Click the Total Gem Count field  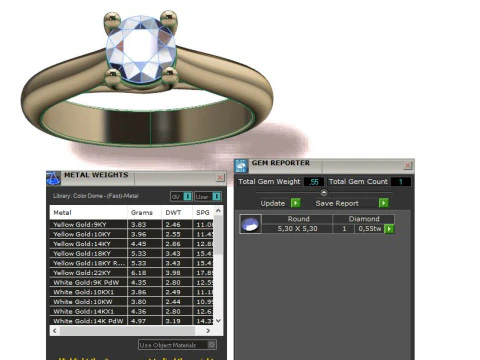pyautogui.click(x=401, y=182)
